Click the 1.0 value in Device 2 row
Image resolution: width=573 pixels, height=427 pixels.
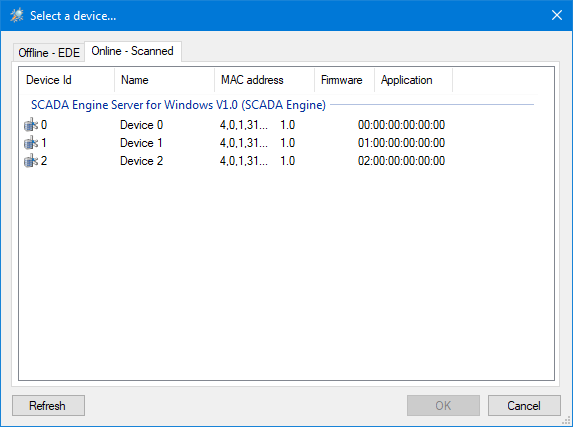click(288, 160)
